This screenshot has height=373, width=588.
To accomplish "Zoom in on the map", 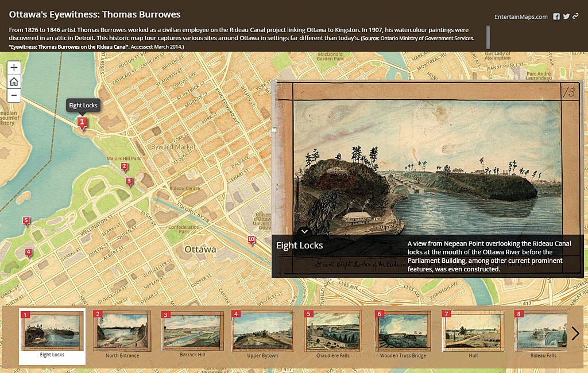I will 14,68.
